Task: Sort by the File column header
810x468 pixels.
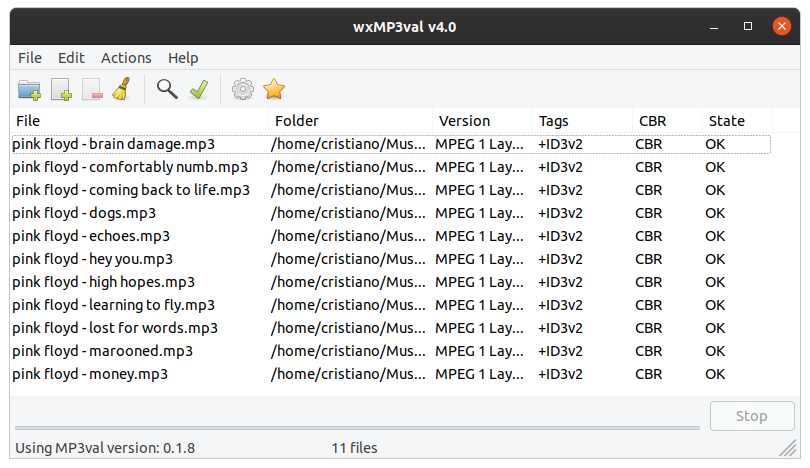Action: coord(139,121)
